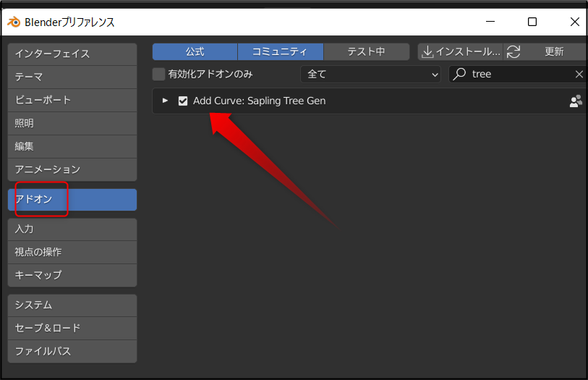Click the 更新 refresh button
This screenshot has width=588, height=380.
pos(545,52)
